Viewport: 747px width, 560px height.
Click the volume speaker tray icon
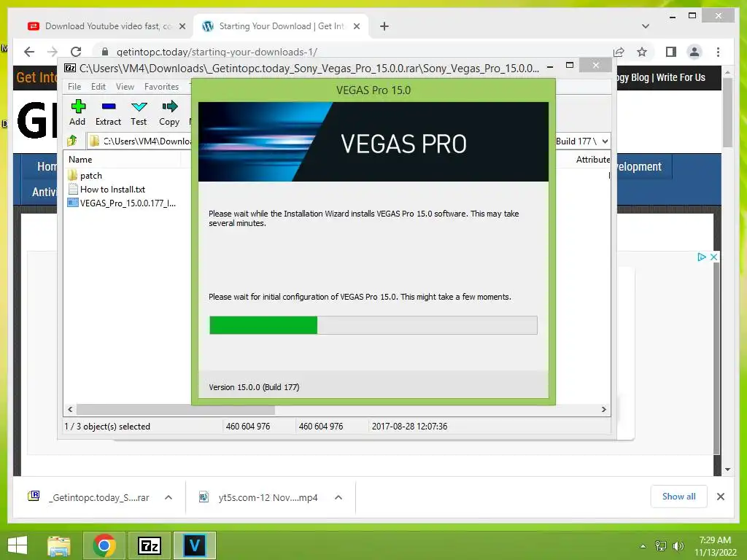point(678,546)
